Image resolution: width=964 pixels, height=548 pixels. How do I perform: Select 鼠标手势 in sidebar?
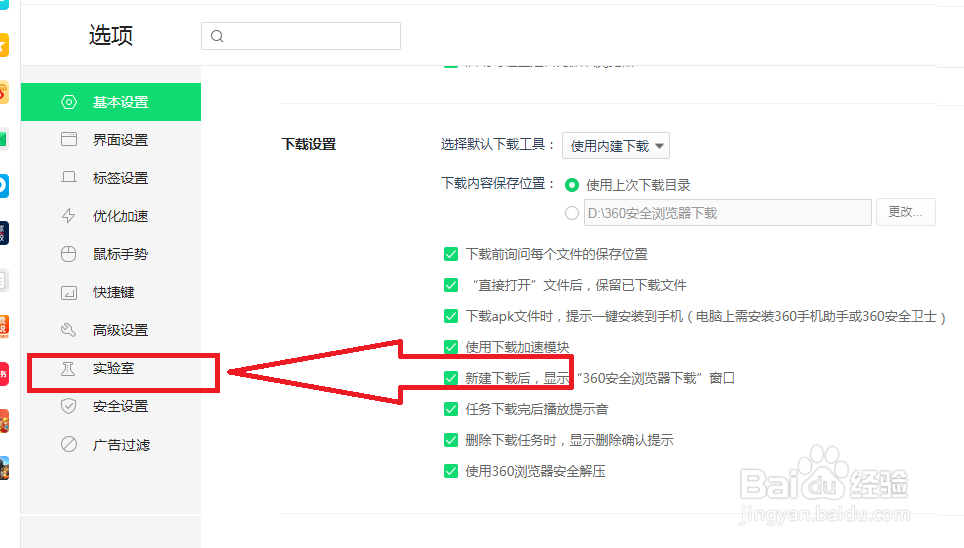[111, 255]
